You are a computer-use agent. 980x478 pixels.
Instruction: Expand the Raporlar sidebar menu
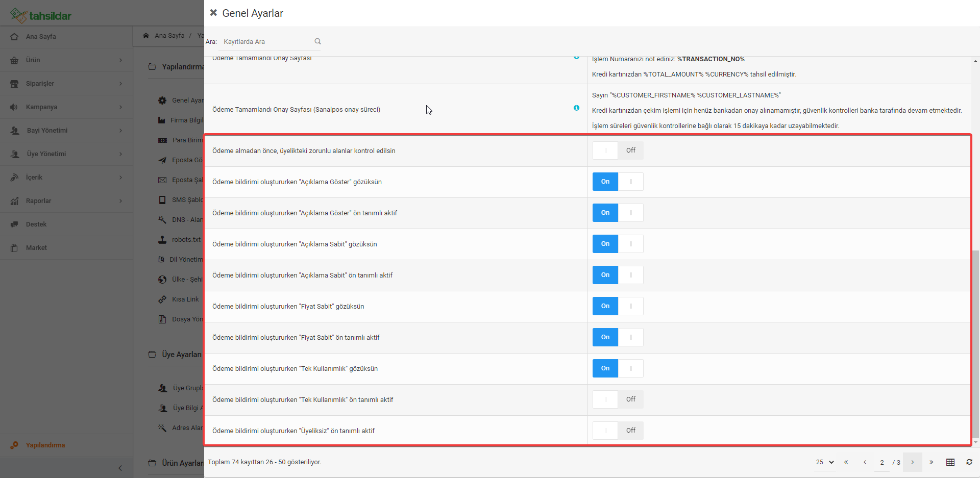point(66,201)
